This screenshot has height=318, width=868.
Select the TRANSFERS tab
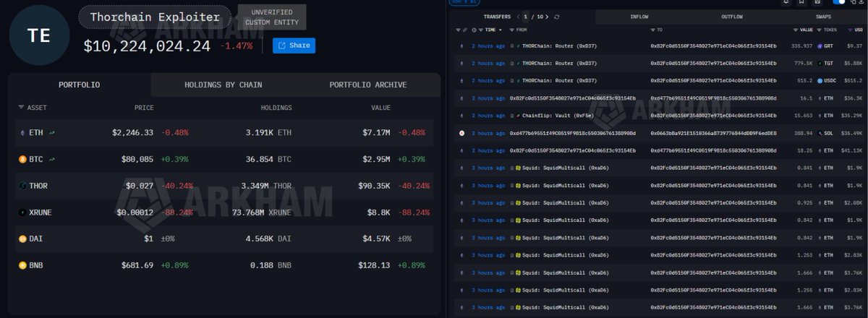tap(496, 17)
